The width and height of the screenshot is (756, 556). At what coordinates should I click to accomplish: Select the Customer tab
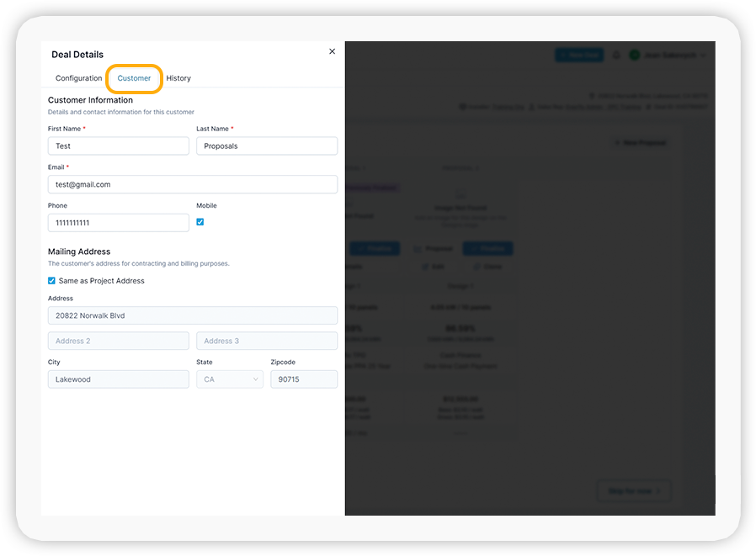(x=134, y=78)
